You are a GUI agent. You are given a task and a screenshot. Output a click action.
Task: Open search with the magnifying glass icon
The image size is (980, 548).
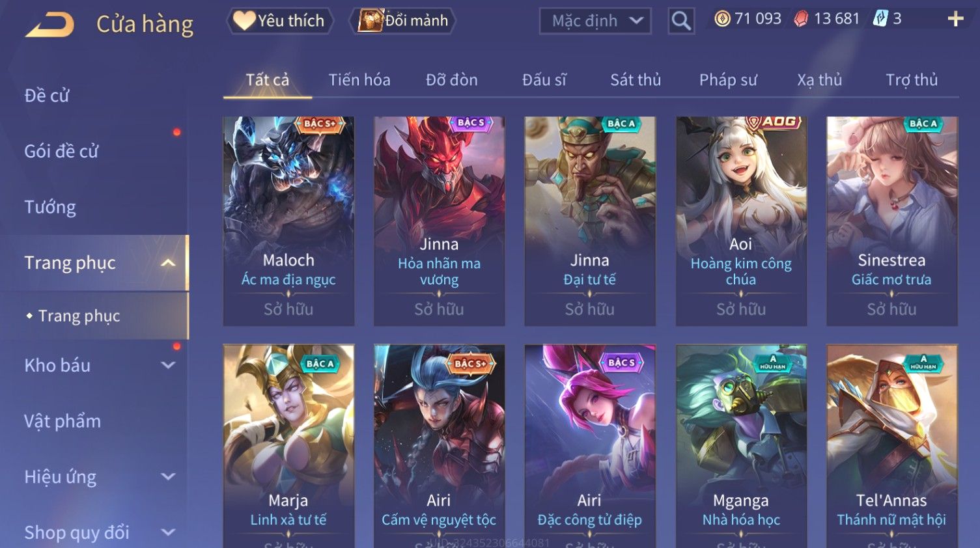(x=681, y=21)
